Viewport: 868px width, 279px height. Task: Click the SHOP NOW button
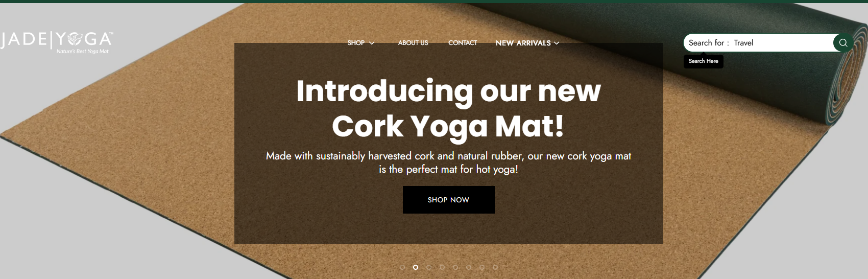click(448, 200)
